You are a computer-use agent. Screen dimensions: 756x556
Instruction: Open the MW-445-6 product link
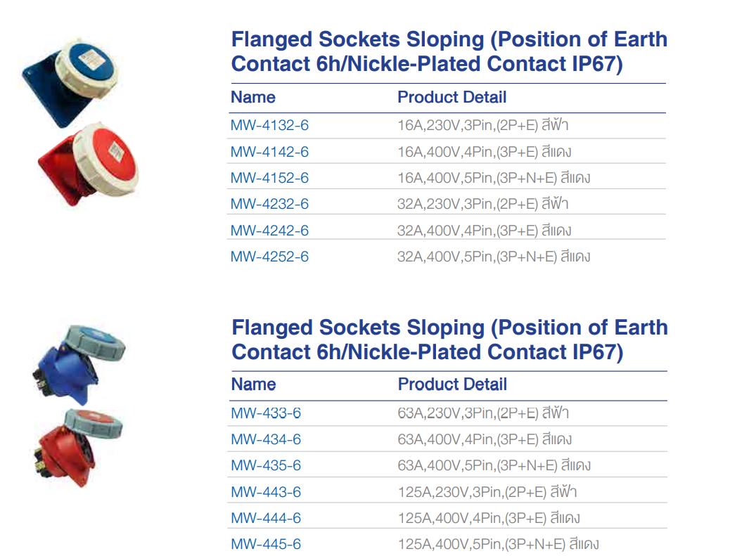266,544
